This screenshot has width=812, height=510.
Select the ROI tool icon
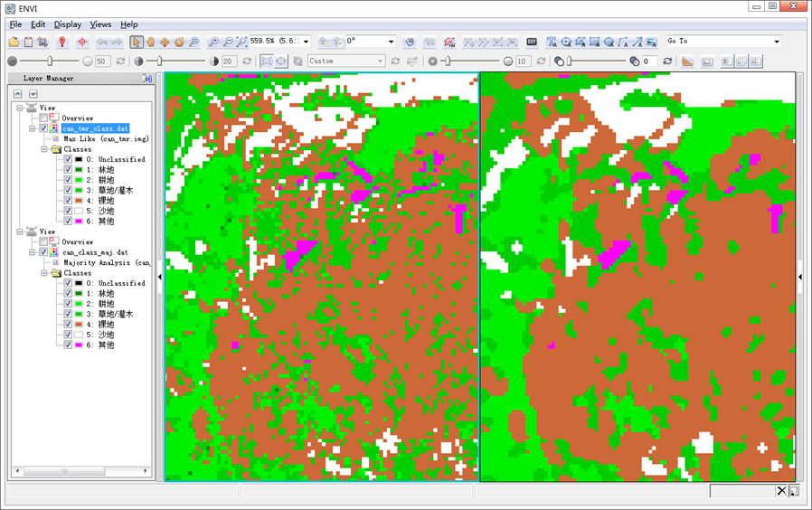pyautogui.click(x=449, y=42)
